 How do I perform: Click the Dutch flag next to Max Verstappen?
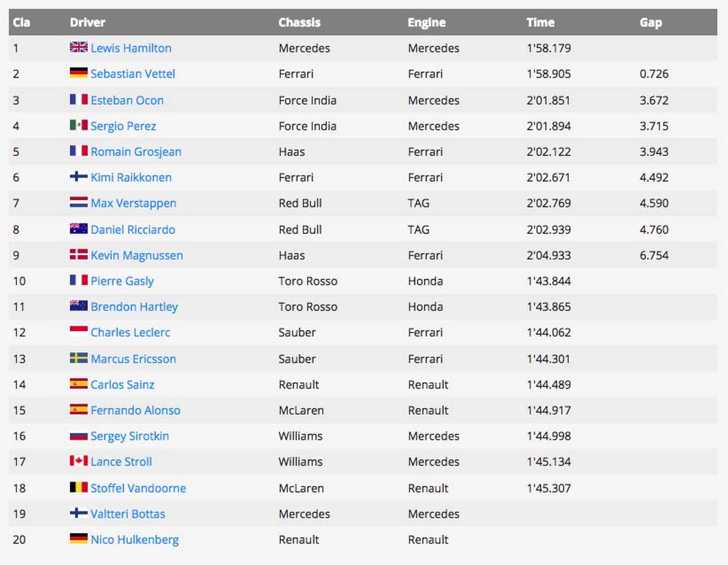tap(78, 202)
